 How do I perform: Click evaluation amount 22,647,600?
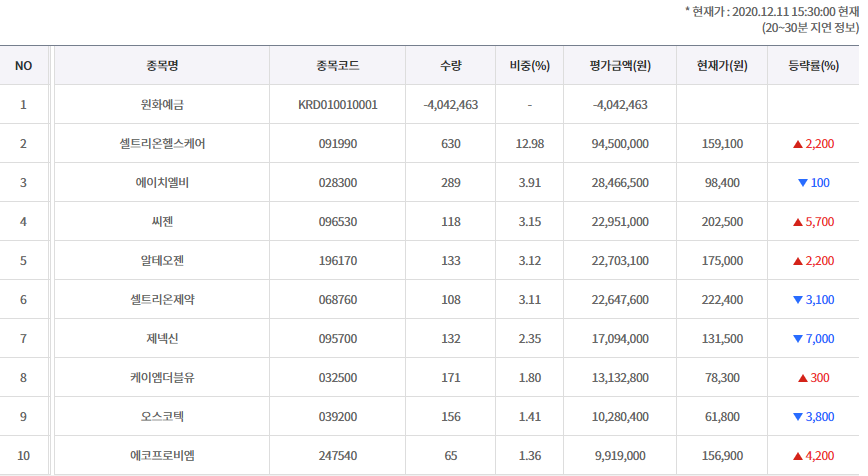coord(620,300)
